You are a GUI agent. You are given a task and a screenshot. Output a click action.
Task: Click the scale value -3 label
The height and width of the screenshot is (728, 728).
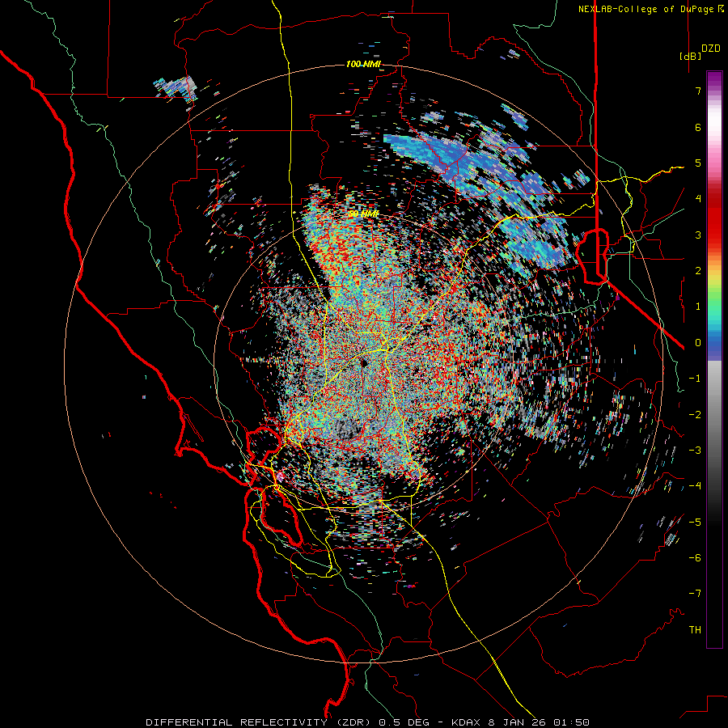coord(695,450)
